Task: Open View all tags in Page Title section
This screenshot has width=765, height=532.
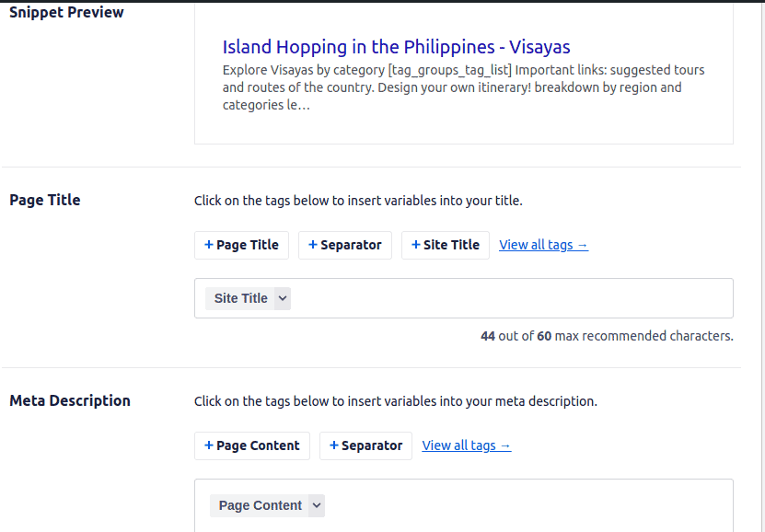Action: click(543, 245)
